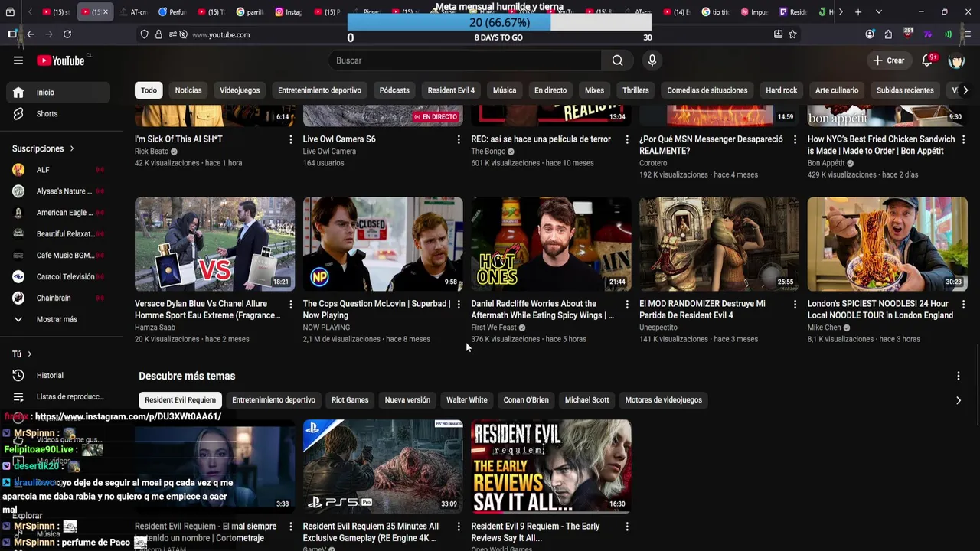Expand the Suscripciones section chevron
The width and height of the screenshot is (980, 551).
[72, 148]
